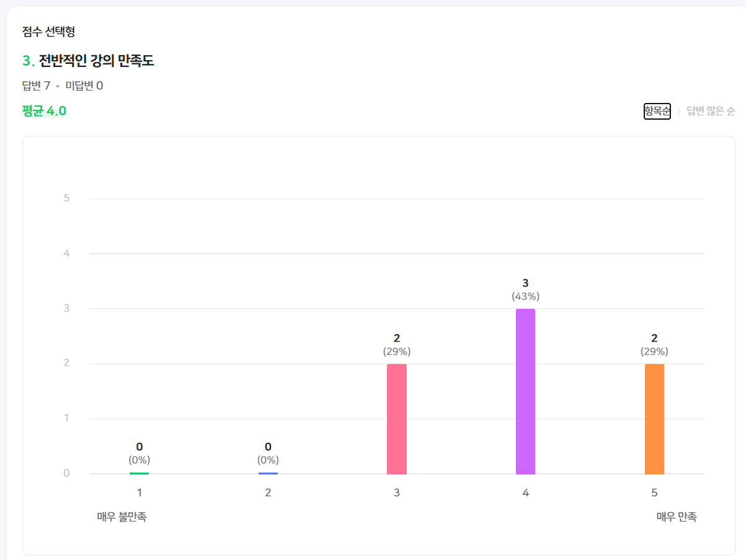
Task: Click the 5 on the vertical axis
Action: pos(67,197)
